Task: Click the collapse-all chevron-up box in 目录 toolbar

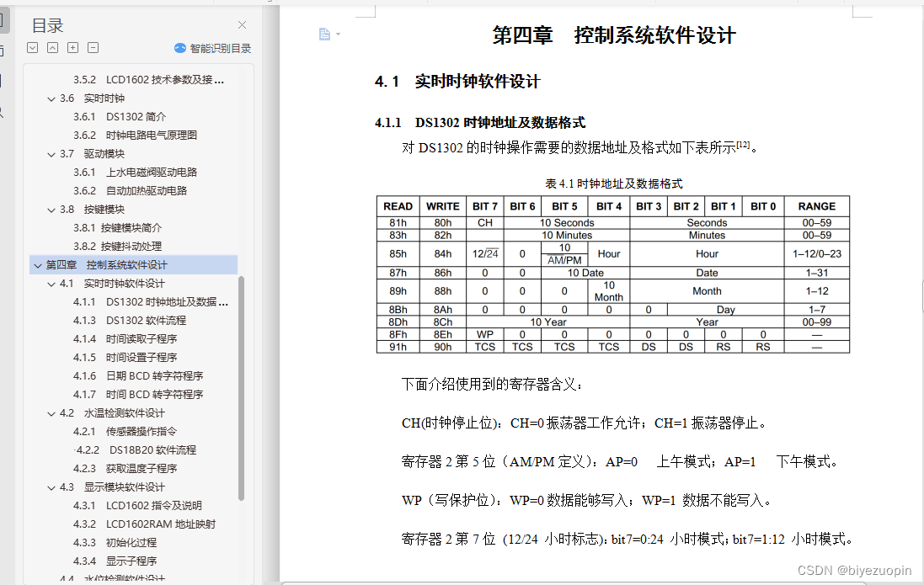Action: (52, 48)
